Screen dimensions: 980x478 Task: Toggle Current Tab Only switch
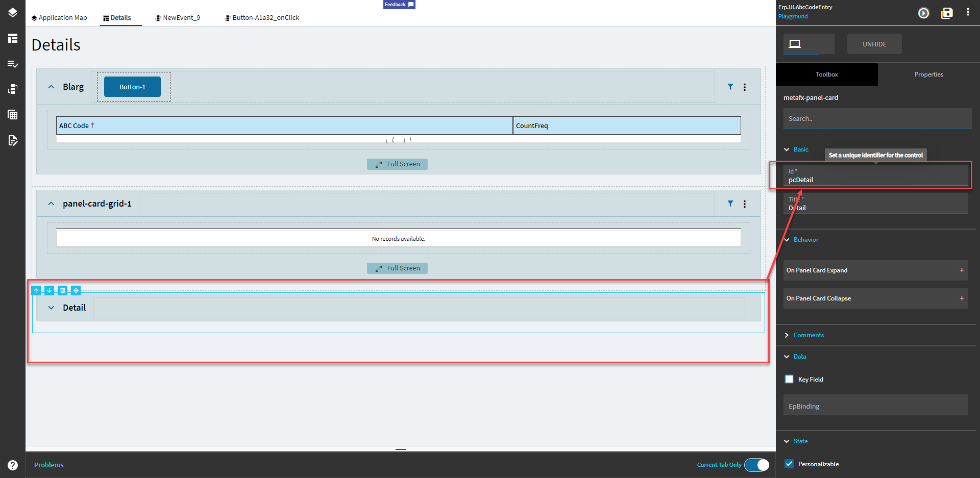click(x=756, y=465)
